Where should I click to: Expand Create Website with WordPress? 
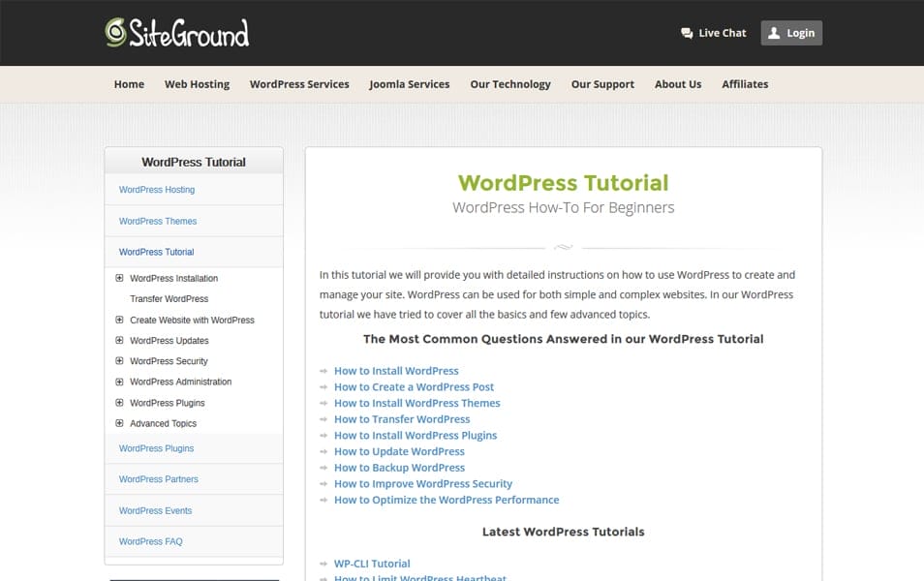click(x=120, y=320)
